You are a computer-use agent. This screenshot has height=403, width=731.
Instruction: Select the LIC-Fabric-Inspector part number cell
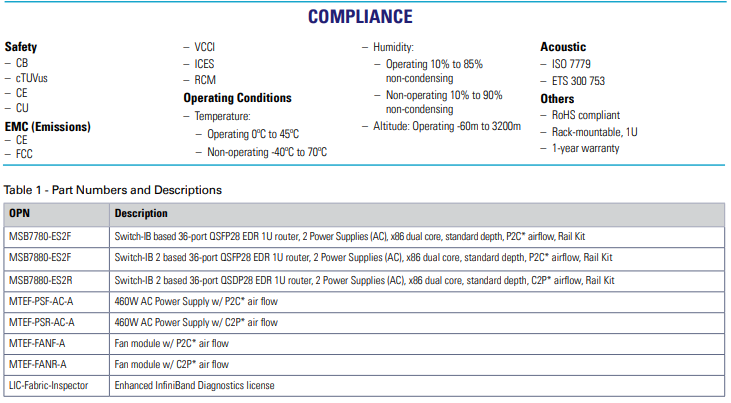click(48, 386)
